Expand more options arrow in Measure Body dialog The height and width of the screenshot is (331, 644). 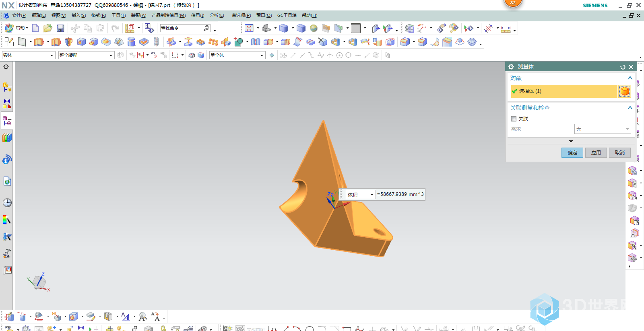tap(571, 141)
